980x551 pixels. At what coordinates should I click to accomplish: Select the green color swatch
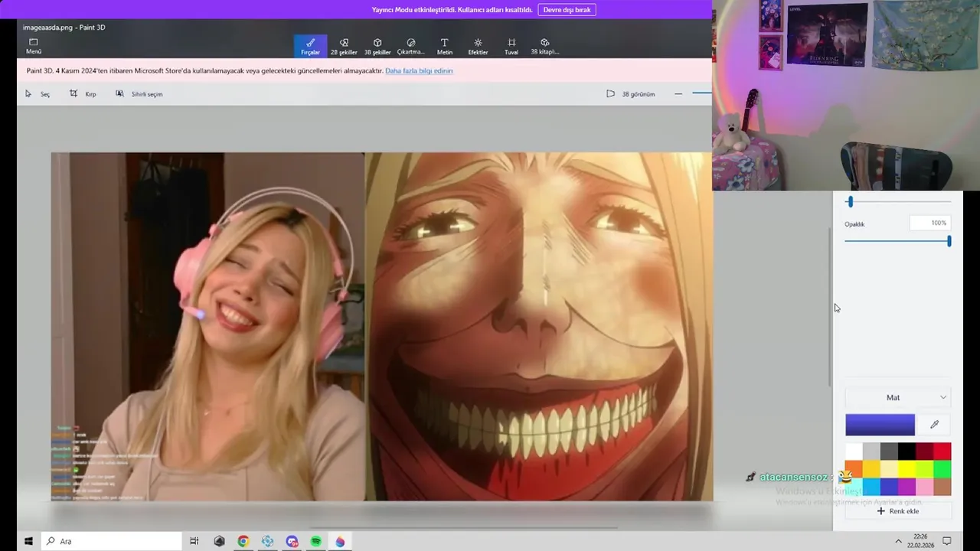point(942,469)
